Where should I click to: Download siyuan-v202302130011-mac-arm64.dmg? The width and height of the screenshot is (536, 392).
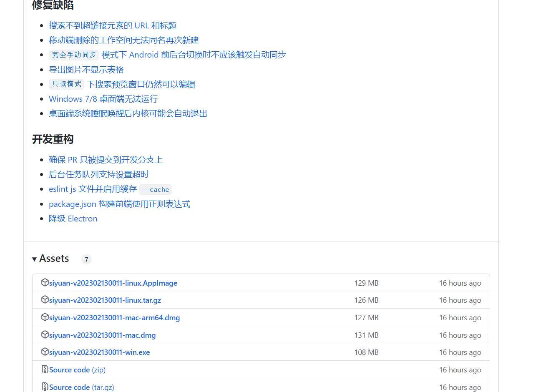(x=115, y=318)
